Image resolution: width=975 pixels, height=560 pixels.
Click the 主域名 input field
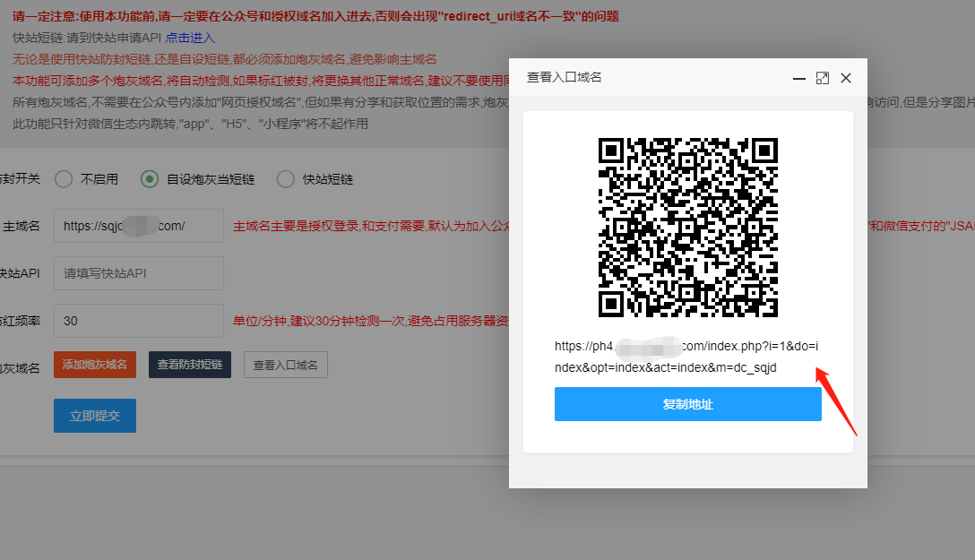(x=139, y=226)
